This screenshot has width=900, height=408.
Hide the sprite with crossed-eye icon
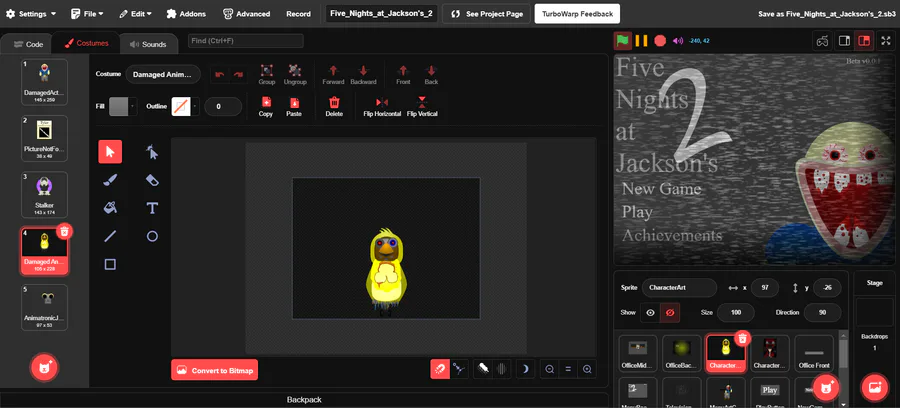click(670, 313)
